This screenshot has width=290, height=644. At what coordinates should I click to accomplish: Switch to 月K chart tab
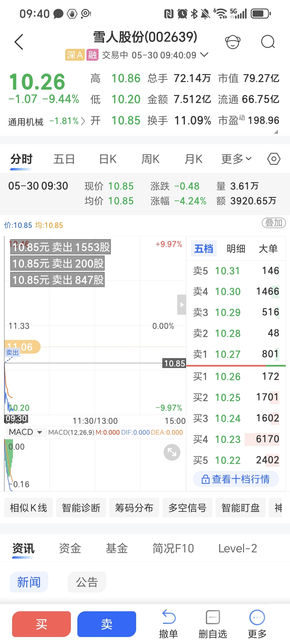[193, 159]
